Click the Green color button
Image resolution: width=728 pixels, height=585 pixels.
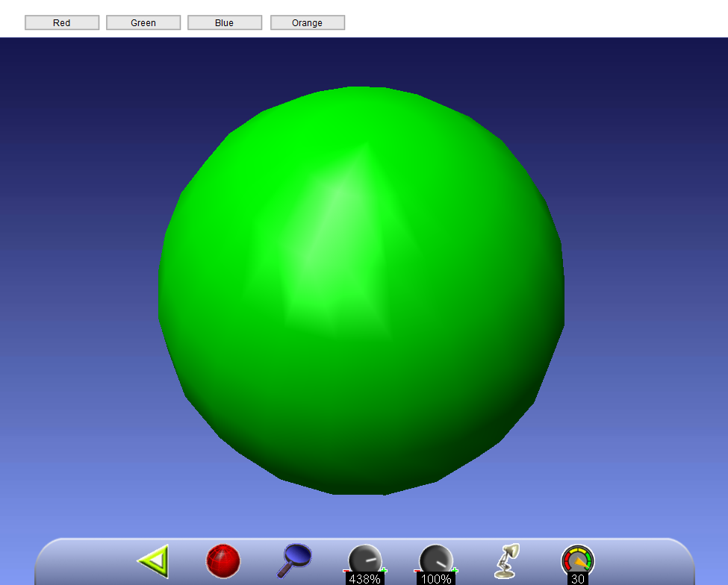coord(143,22)
